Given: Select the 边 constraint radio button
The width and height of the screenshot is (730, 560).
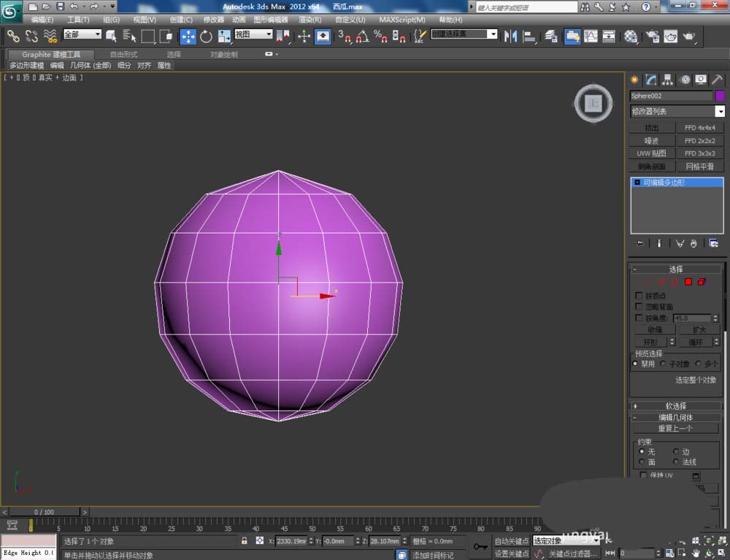Looking at the screenshot, I should [675, 452].
